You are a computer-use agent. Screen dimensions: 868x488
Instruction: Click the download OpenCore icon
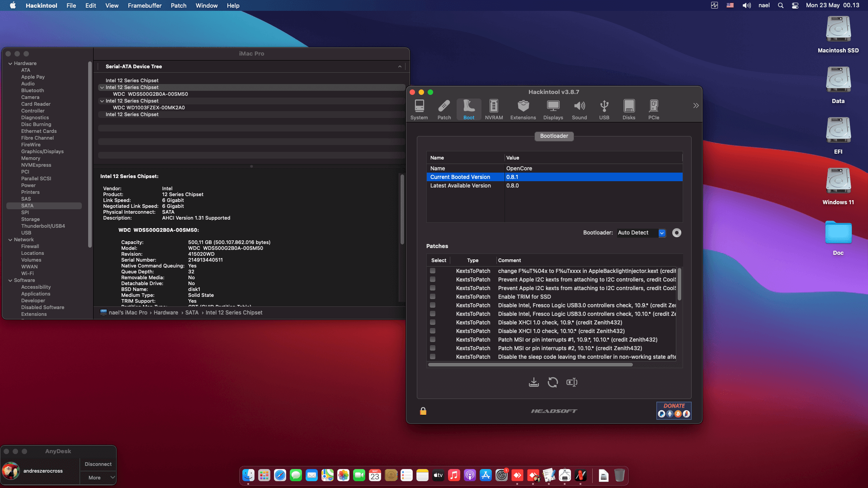point(533,382)
